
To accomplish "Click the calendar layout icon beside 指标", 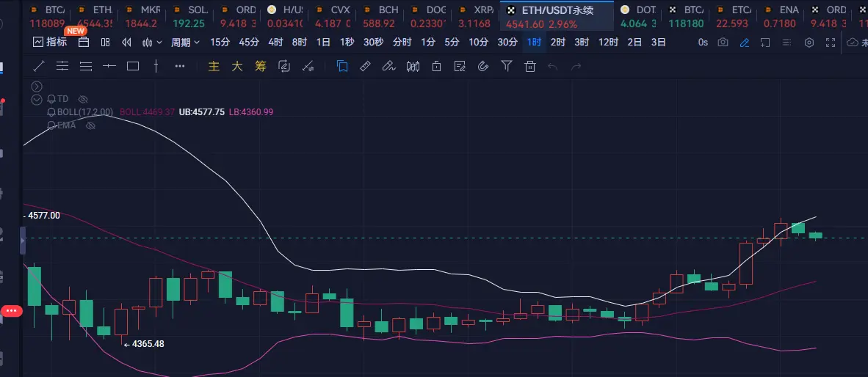I will pyautogui.click(x=84, y=42).
